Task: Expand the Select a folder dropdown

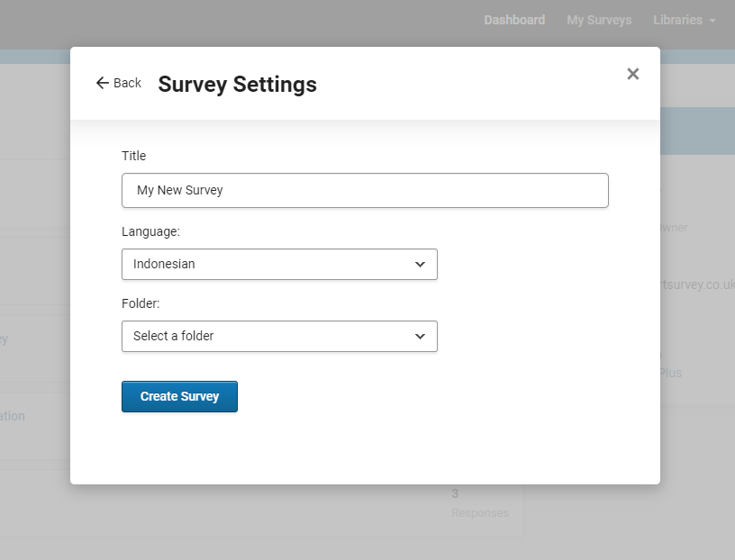Action: coord(279,337)
